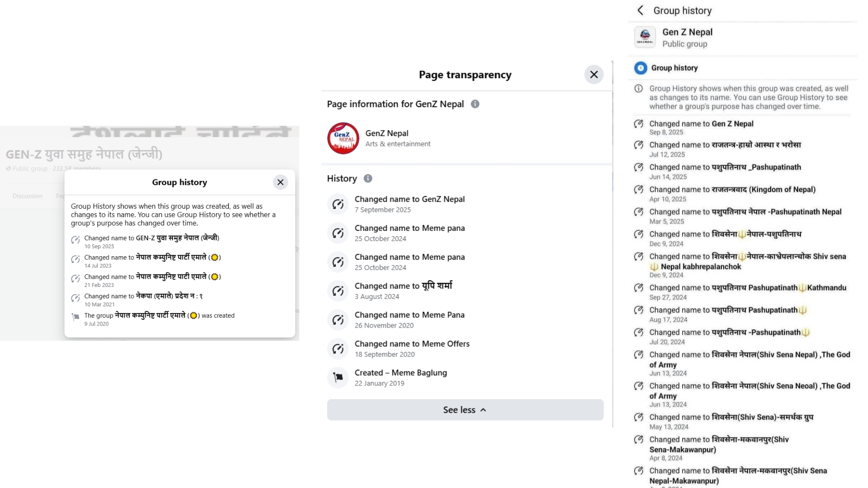The width and height of the screenshot is (868, 488).
Task: Click the edit icon beside the Pashupatinath Nepal entry
Action: 638,212
